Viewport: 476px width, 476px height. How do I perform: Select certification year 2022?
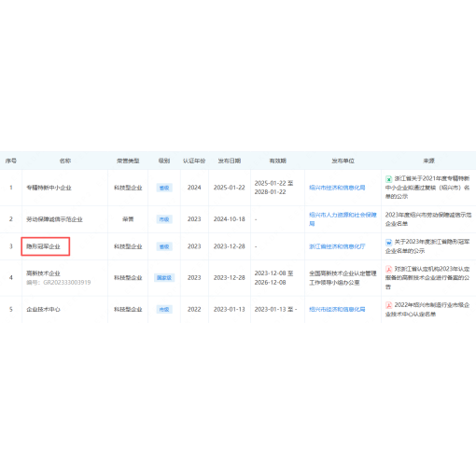[x=194, y=309]
